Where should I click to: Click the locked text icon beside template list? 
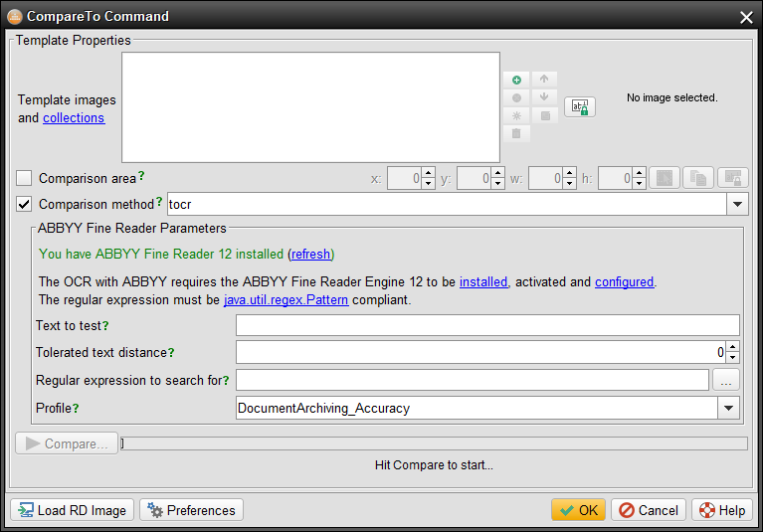(580, 107)
